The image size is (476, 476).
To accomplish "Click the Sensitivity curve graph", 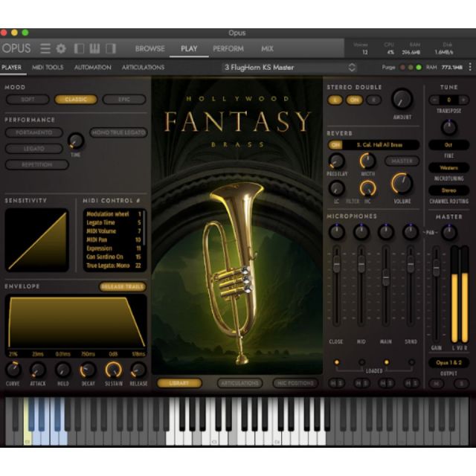I will (x=36, y=239).
